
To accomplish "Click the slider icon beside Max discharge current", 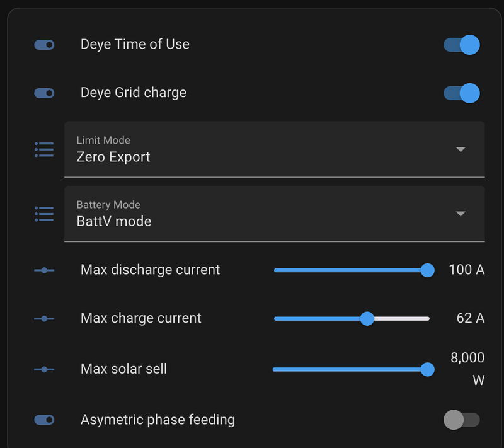I will pyautogui.click(x=44, y=270).
